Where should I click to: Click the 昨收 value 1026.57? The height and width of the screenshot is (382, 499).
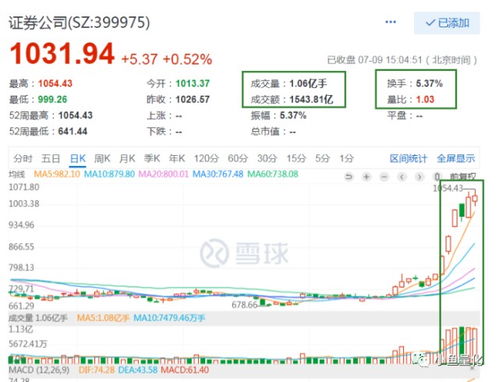coord(193,99)
